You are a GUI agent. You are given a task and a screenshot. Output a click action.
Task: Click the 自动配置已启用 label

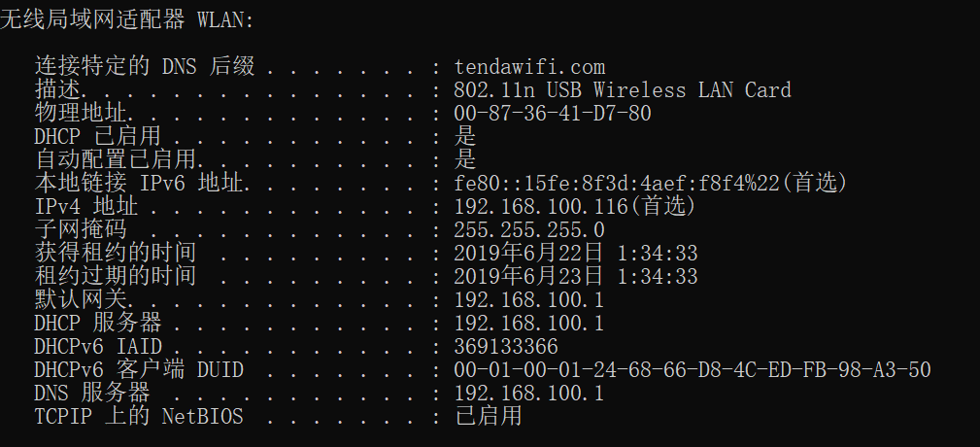(116, 160)
